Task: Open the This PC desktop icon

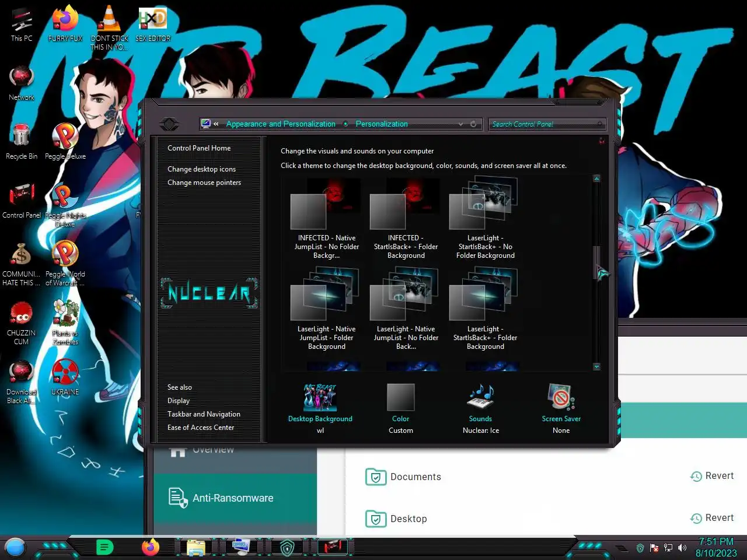Action: point(22,25)
